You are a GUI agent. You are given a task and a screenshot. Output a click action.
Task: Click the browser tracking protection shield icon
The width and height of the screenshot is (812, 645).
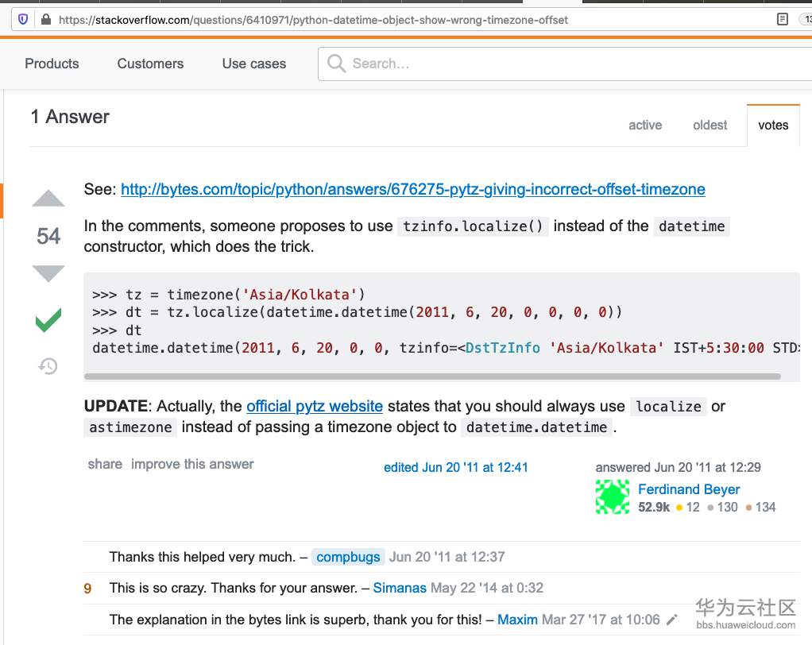coord(22,20)
